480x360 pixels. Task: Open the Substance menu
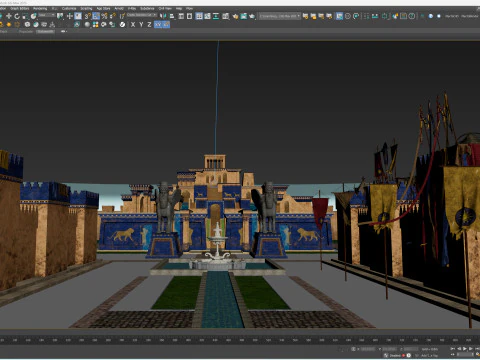147,8
